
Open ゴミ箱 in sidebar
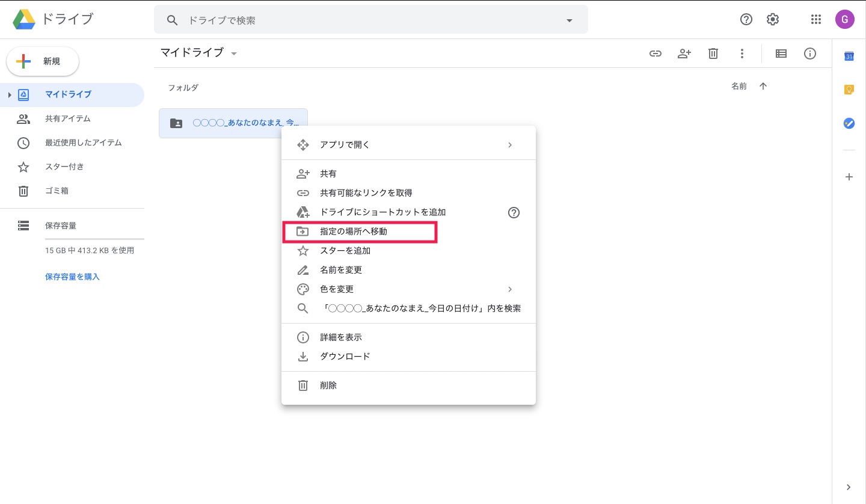[72, 191]
